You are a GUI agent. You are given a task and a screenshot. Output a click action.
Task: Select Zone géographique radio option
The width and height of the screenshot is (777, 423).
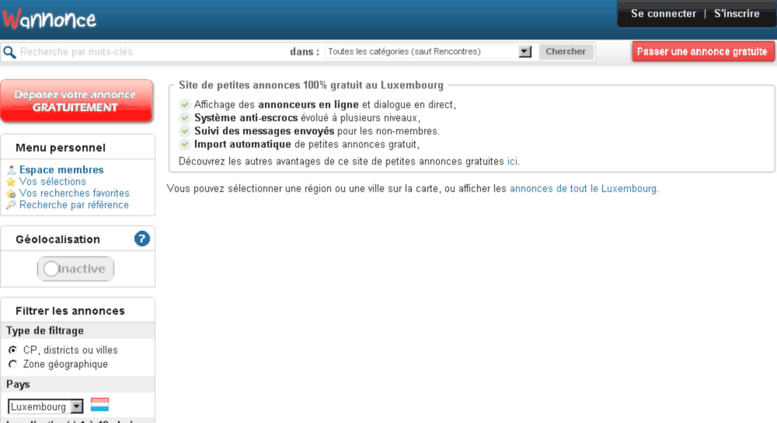(x=13, y=364)
